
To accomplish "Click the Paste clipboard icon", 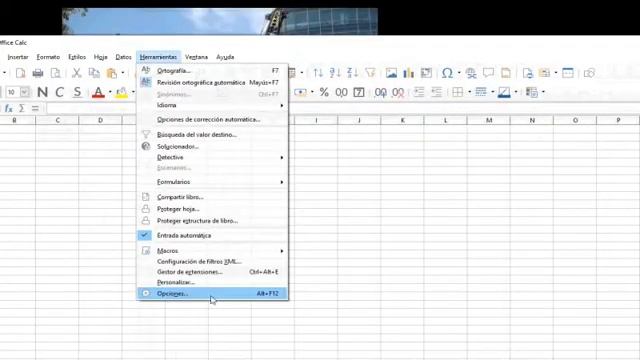I will [111, 73].
